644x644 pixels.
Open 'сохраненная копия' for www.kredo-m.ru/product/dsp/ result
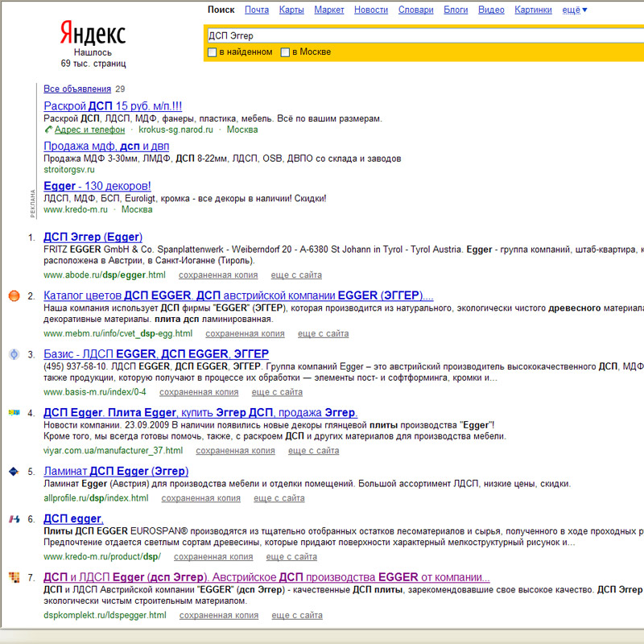tap(213, 557)
